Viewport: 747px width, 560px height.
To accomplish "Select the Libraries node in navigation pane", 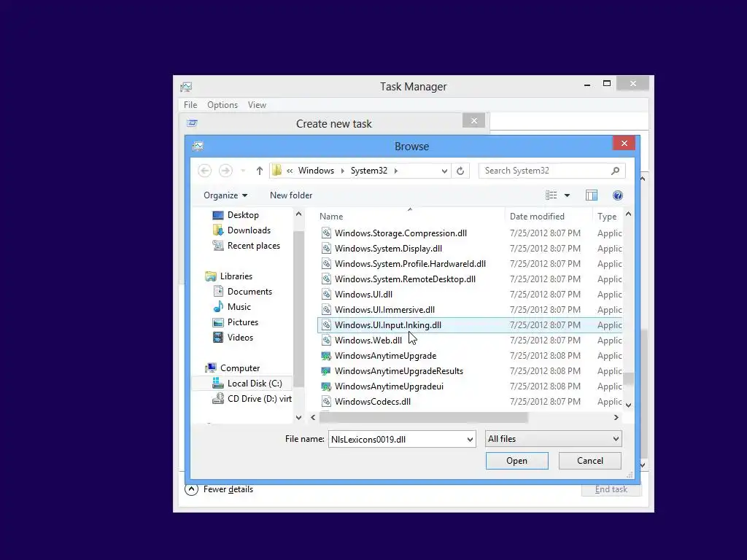I will [x=236, y=276].
